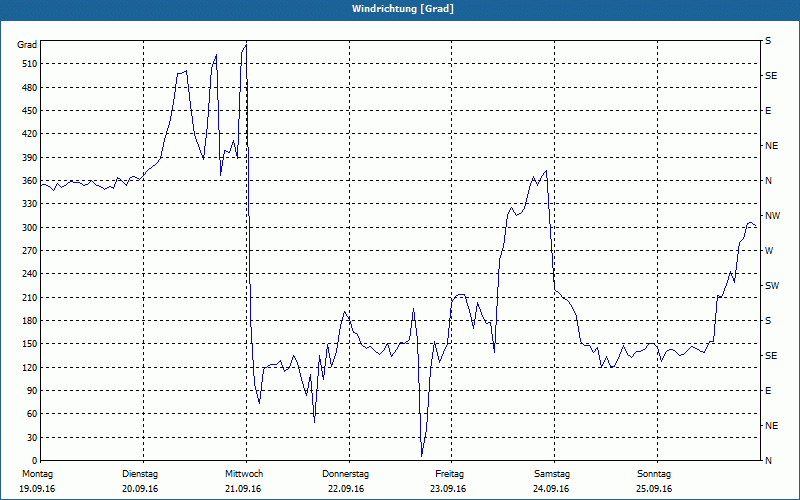The width and height of the screenshot is (800, 500).
Task: Select the 510 y-axis value
Action: point(30,64)
